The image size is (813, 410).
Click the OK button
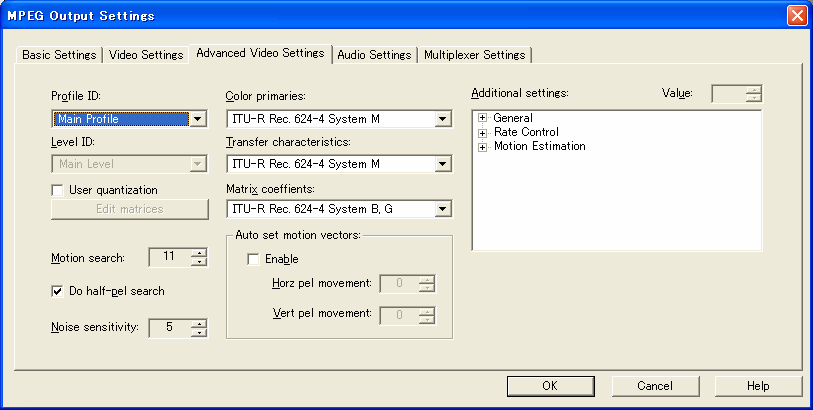point(549,386)
